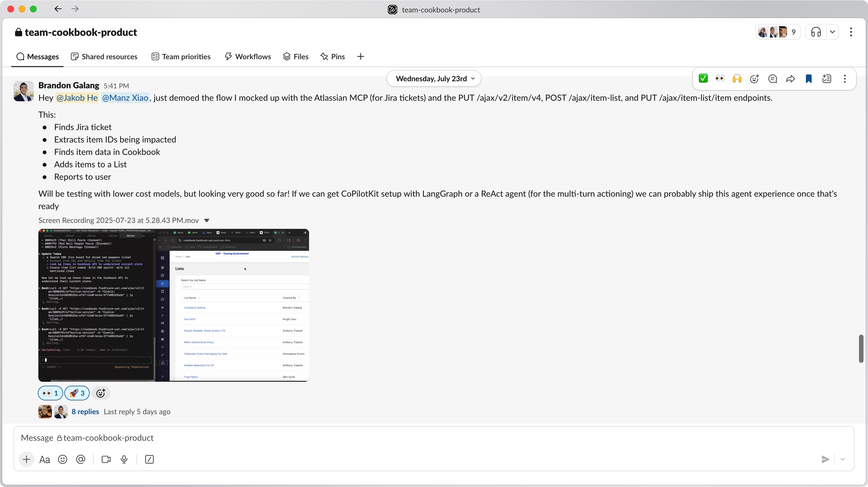Open slash shortcuts menu
This screenshot has height=487, width=868.
[149, 459]
